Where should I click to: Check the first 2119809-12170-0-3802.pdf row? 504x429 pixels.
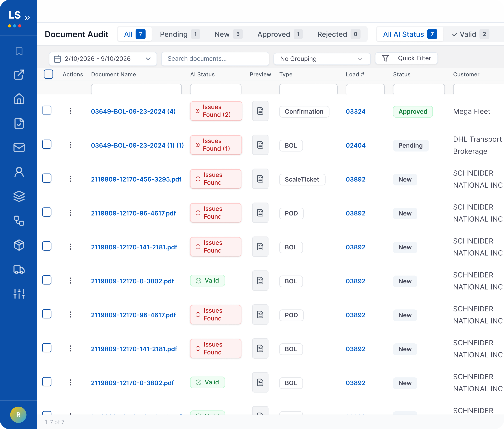pos(47,280)
